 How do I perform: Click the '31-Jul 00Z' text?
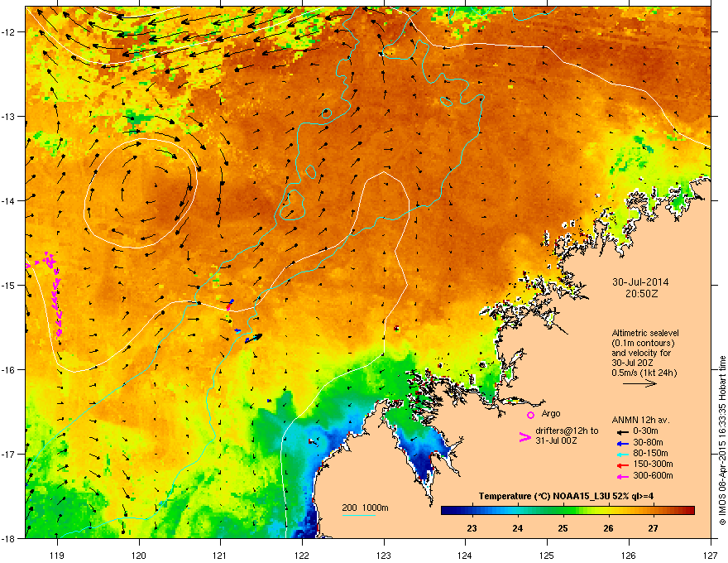[x=556, y=440]
